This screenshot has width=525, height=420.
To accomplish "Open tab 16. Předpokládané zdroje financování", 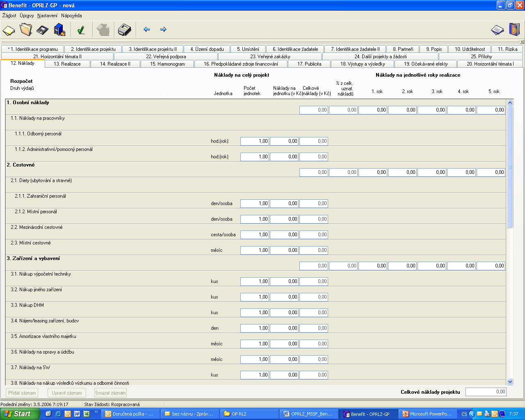I will (241, 64).
